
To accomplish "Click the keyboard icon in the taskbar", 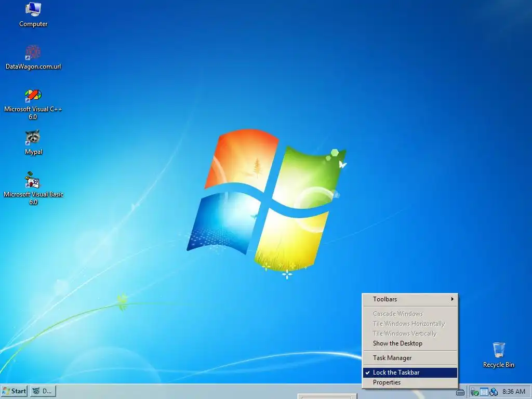I will (460, 392).
